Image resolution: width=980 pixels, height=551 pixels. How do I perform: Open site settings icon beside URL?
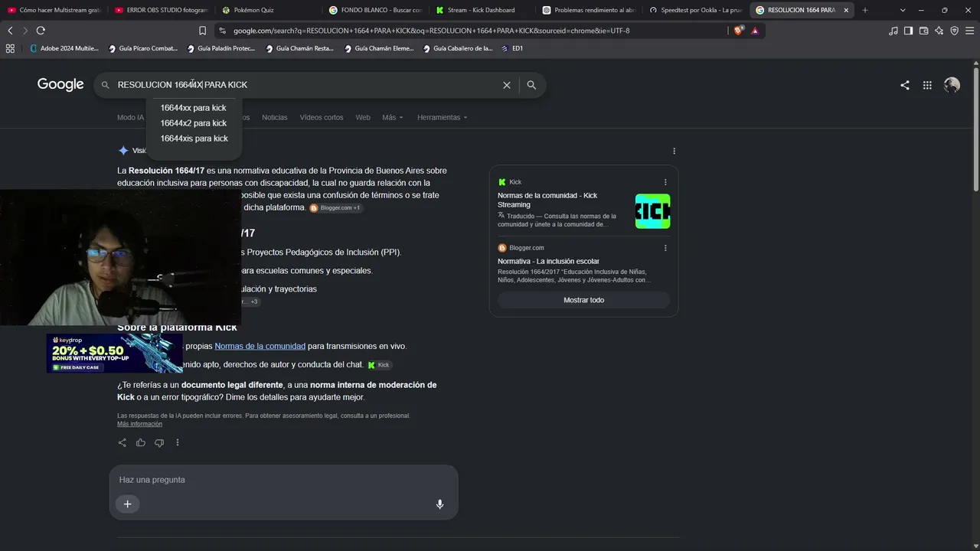coord(222,31)
